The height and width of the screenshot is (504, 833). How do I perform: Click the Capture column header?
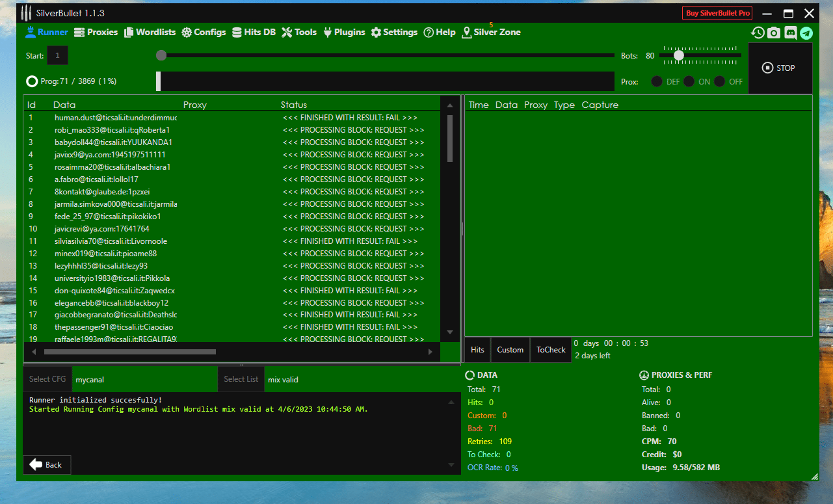(x=600, y=105)
